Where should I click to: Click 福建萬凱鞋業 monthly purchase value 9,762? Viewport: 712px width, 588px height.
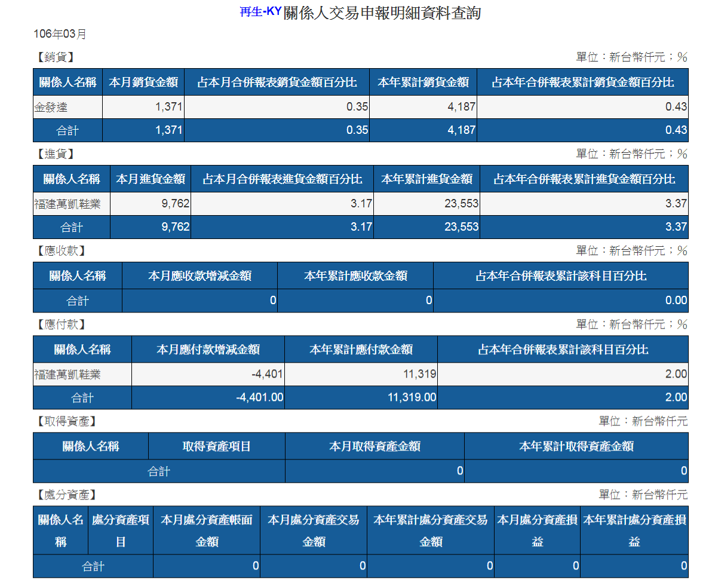coord(175,204)
